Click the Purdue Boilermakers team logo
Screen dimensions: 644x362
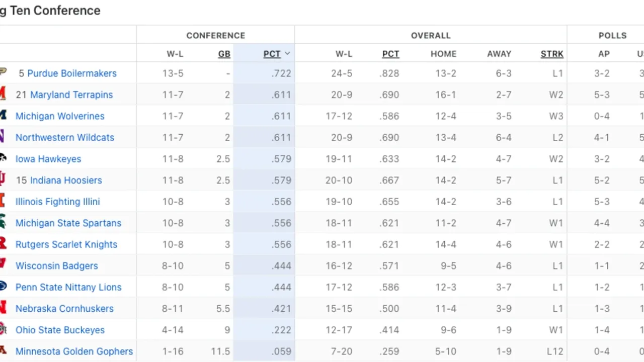(x=3, y=73)
